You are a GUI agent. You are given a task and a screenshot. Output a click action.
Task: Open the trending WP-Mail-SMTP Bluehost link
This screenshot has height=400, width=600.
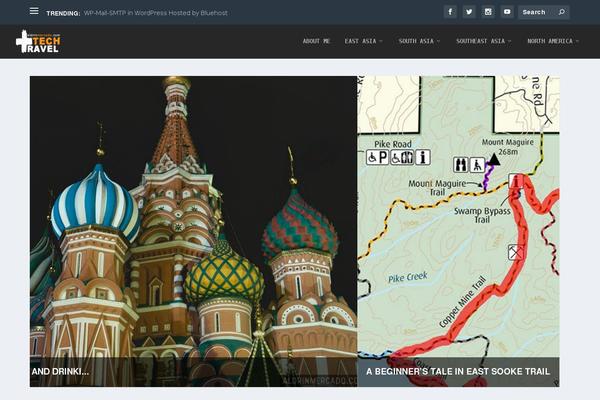156,13
